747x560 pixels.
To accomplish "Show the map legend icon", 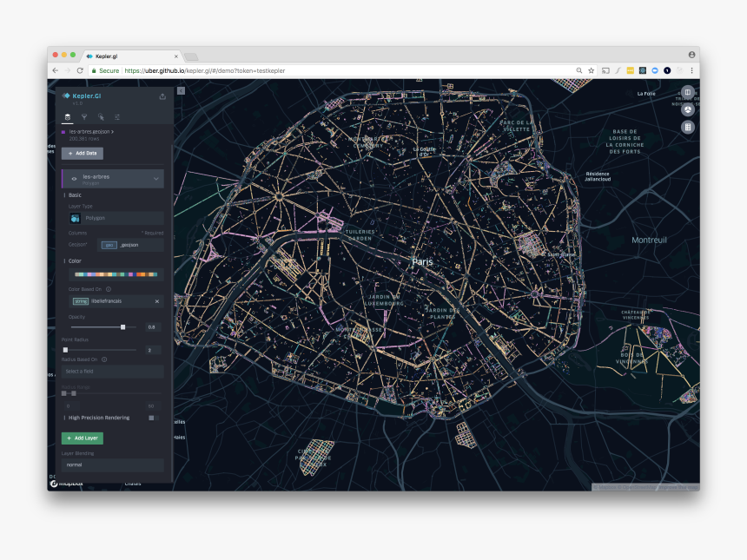I will 687,127.
